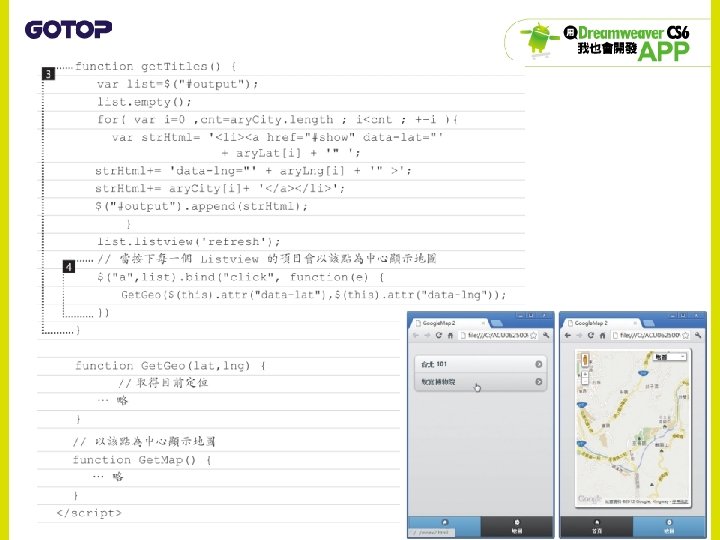Click the 使用條款 link on map

tap(680, 502)
